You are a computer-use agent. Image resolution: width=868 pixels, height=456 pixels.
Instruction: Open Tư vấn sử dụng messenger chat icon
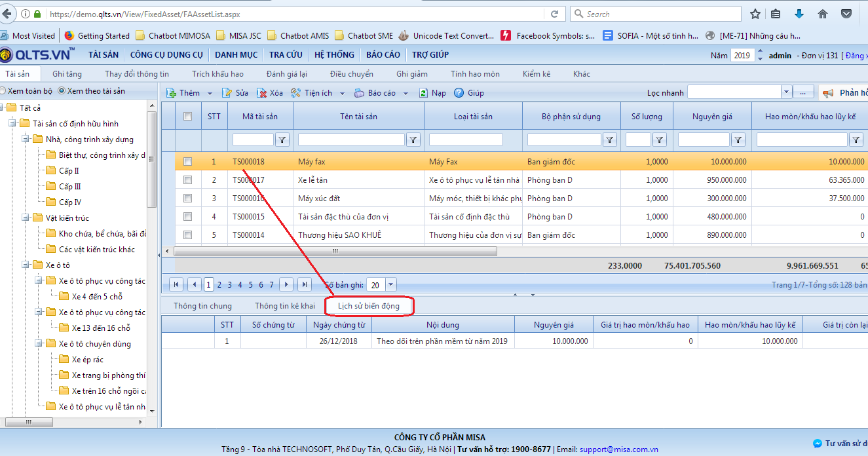818,444
